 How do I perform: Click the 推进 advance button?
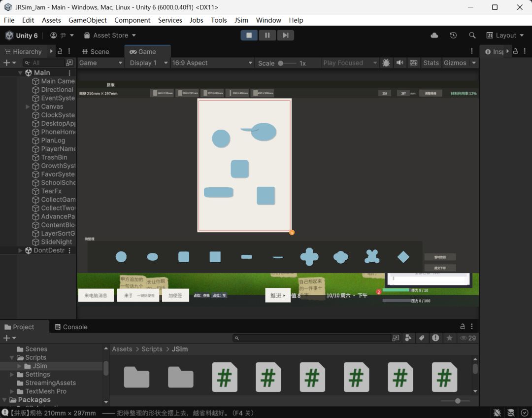pyautogui.click(x=277, y=295)
